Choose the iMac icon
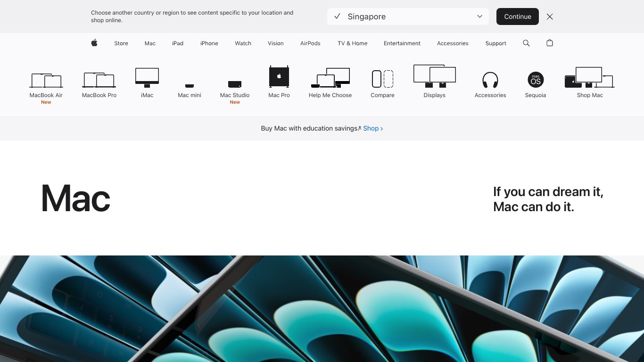Image resolution: width=644 pixels, height=362 pixels. click(147, 78)
